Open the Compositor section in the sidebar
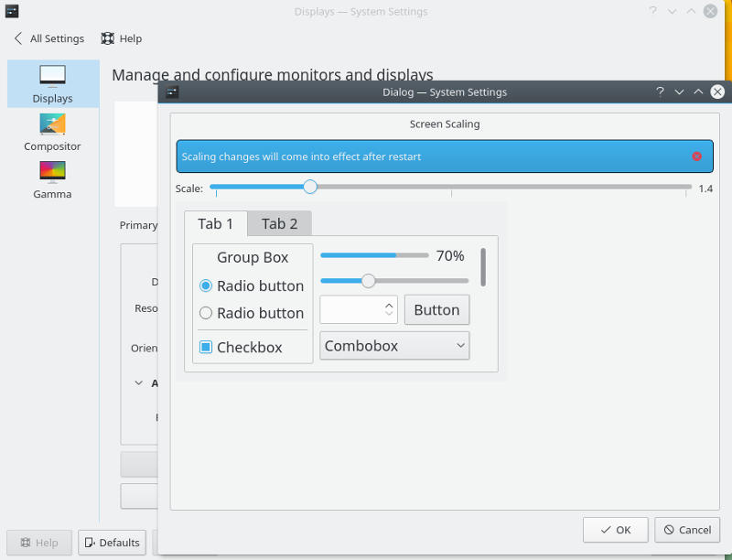 (x=52, y=132)
